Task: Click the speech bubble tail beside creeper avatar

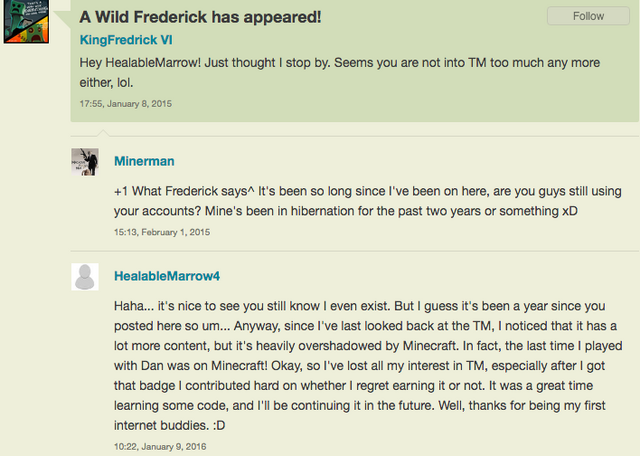Action: 62,19
